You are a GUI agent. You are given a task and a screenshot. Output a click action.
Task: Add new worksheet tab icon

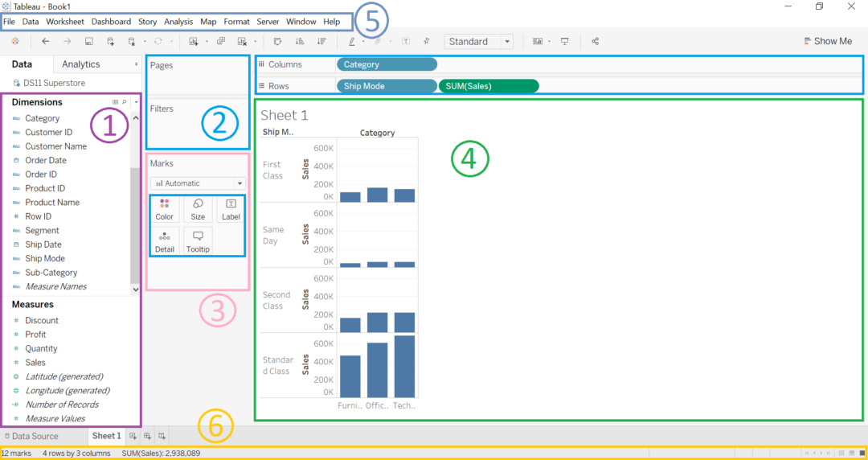tap(133, 436)
